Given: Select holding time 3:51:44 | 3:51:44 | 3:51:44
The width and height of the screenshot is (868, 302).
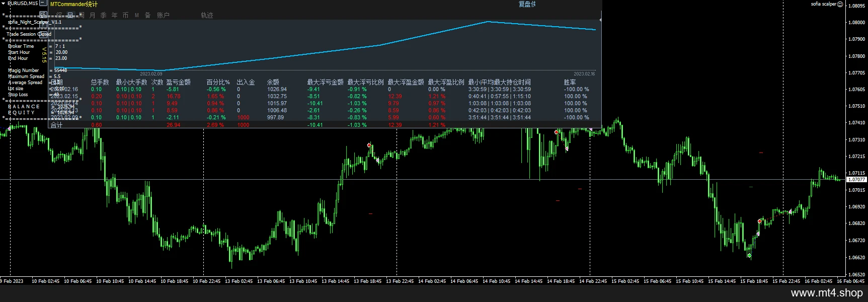Looking at the screenshot, I should (500, 117).
